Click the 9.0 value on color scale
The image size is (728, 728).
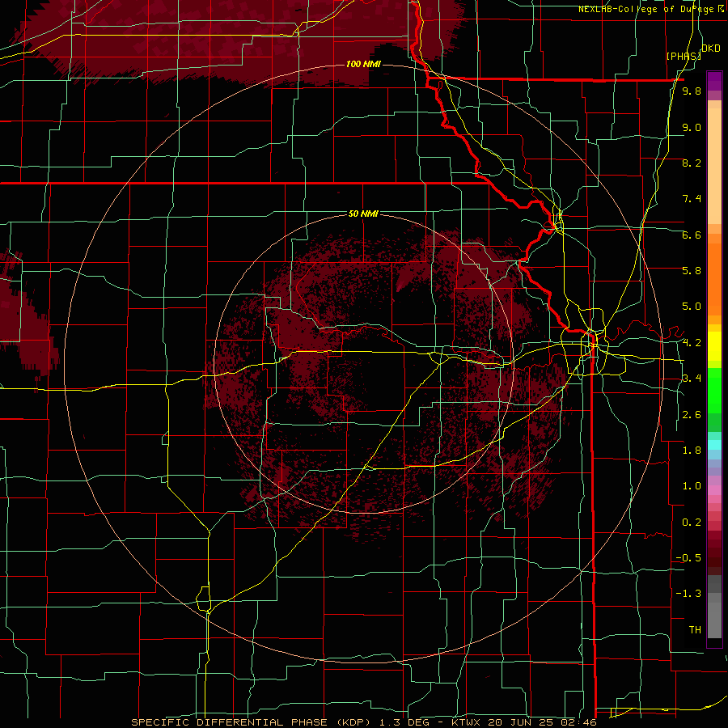point(692,127)
